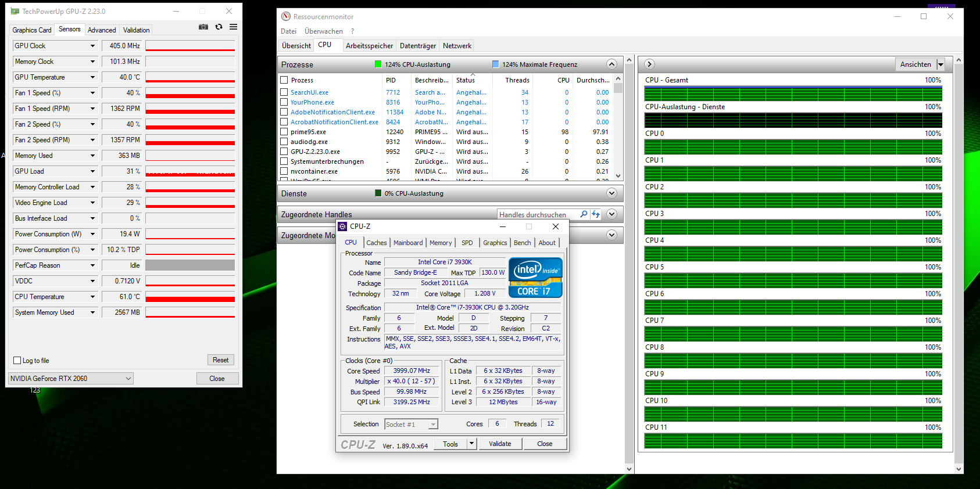
Task: Open the Ansichten dropdown arrow
Action: pos(940,64)
